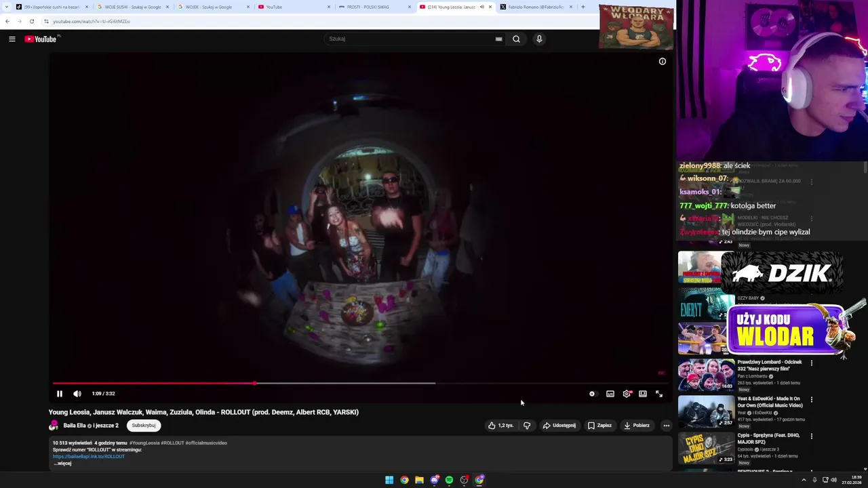Viewport: 868px width, 488px height.
Task: Open Discord from the taskbar
Action: tap(435, 480)
